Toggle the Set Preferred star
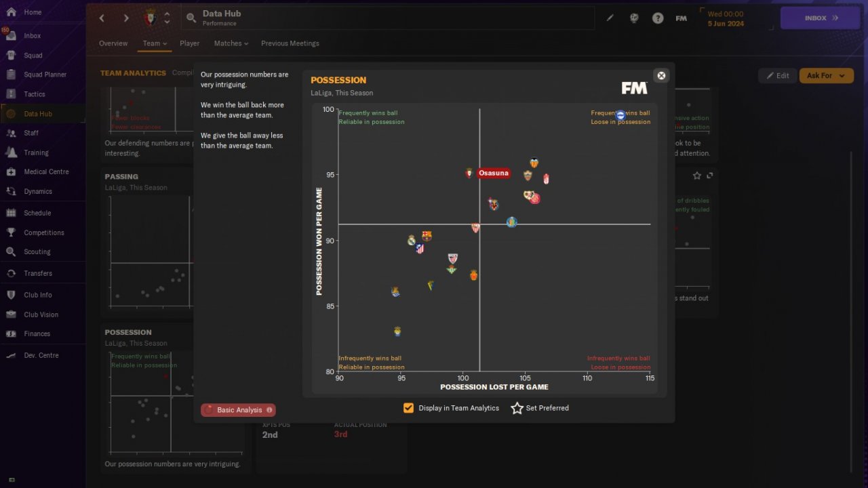Viewport: 868px width, 488px height. [x=517, y=408]
